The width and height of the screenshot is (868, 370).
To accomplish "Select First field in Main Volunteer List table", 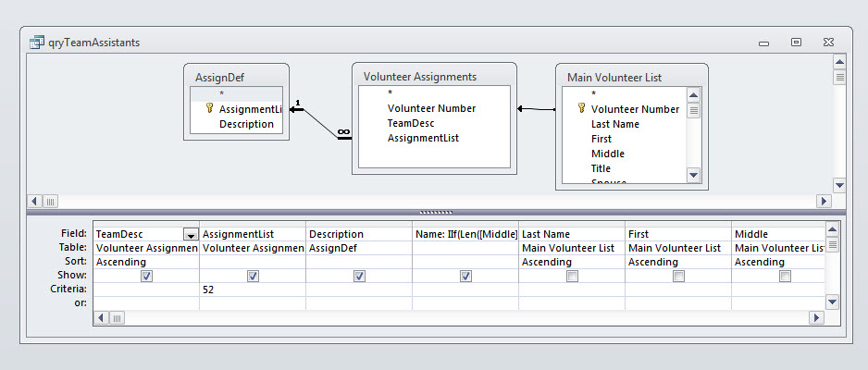I will (625, 139).
